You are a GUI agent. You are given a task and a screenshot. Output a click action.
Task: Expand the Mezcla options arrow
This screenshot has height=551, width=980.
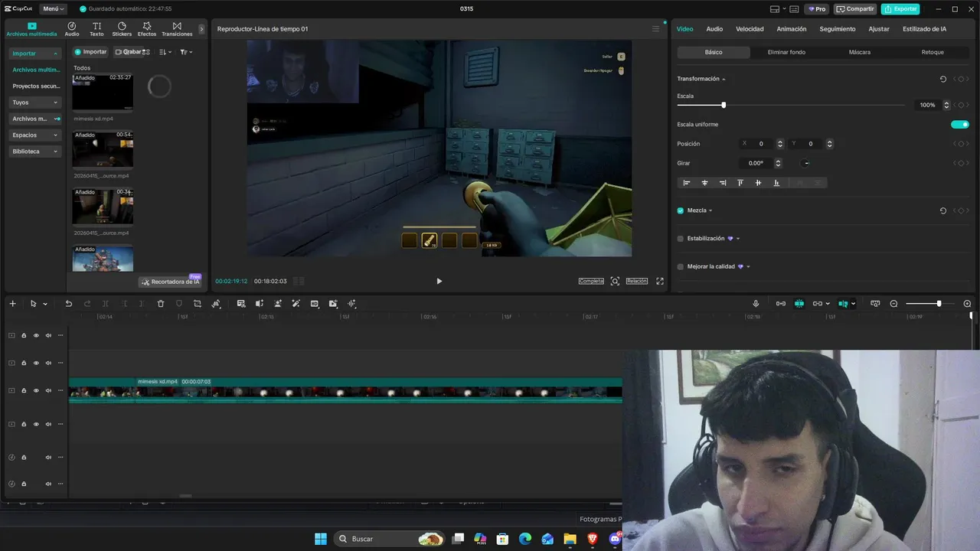click(x=710, y=210)
